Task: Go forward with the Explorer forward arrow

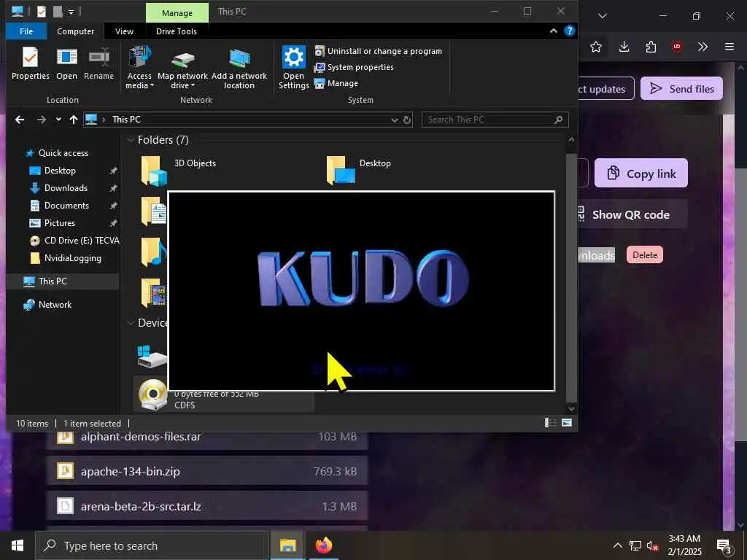Action: coord(42,120)
